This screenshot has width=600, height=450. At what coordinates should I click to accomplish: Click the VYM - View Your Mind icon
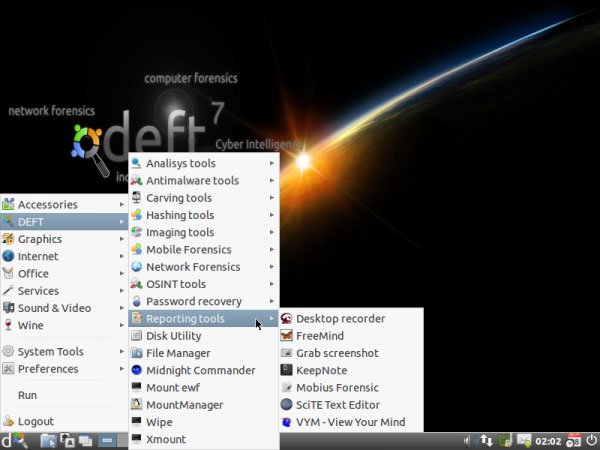(286, 422)
